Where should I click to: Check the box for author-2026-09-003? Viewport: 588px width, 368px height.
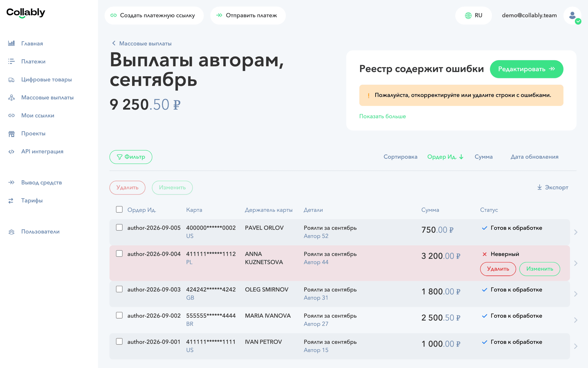(x=119, y=289)
